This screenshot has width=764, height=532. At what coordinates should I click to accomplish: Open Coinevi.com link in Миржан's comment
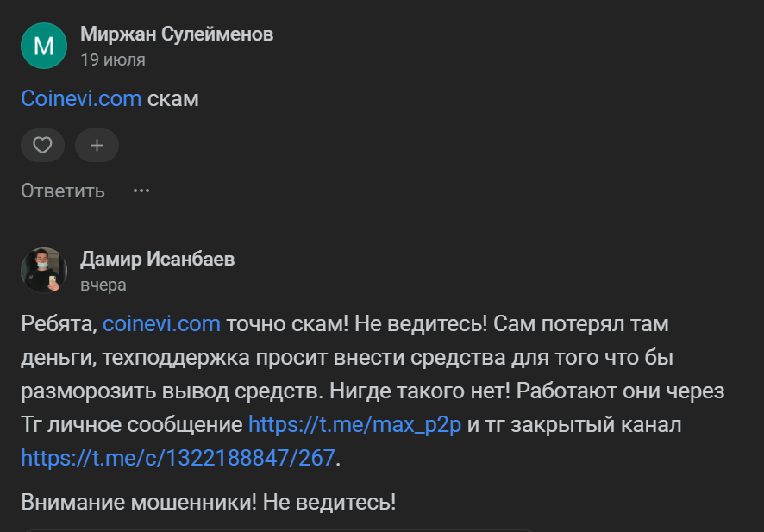coord(81,98)
